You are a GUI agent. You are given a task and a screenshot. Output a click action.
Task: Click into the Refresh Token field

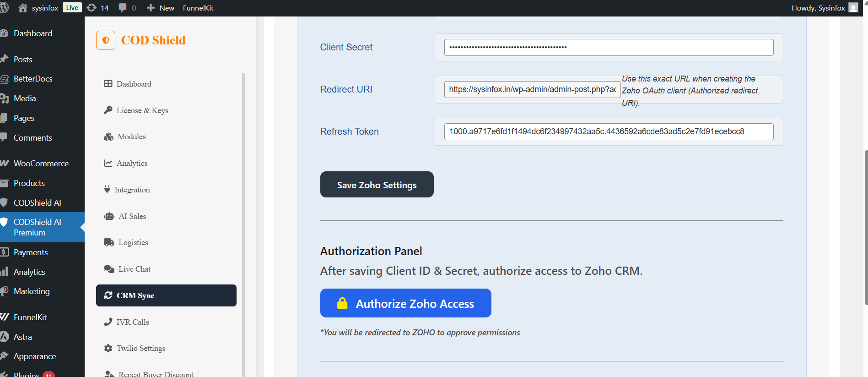click(x=608, y=131)
